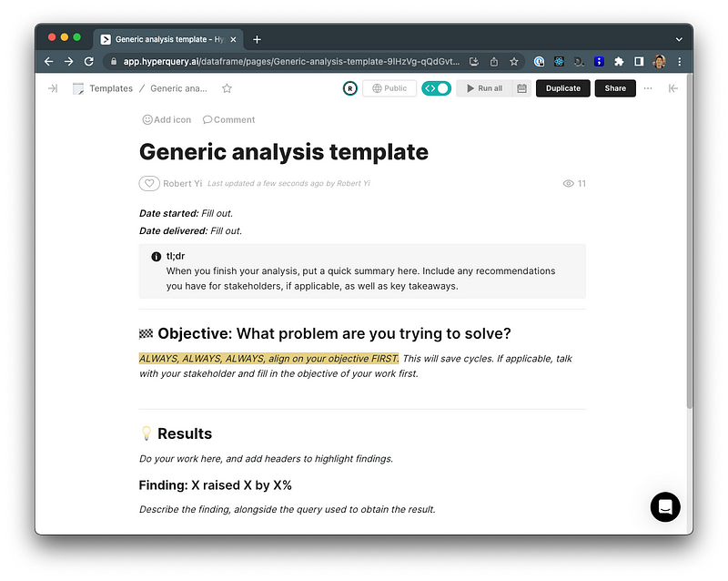Star this page as favorite
Screen dimensions: 728x581
click(227, 88)
